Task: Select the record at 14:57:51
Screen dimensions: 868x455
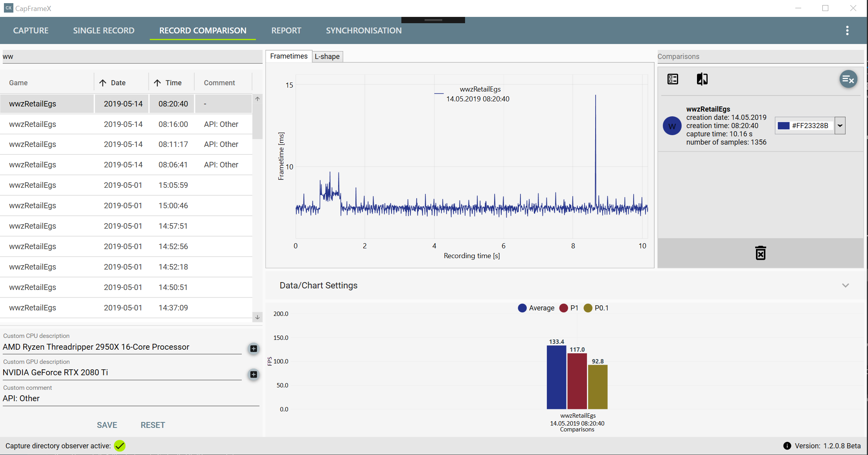Action: click(126, 226)
